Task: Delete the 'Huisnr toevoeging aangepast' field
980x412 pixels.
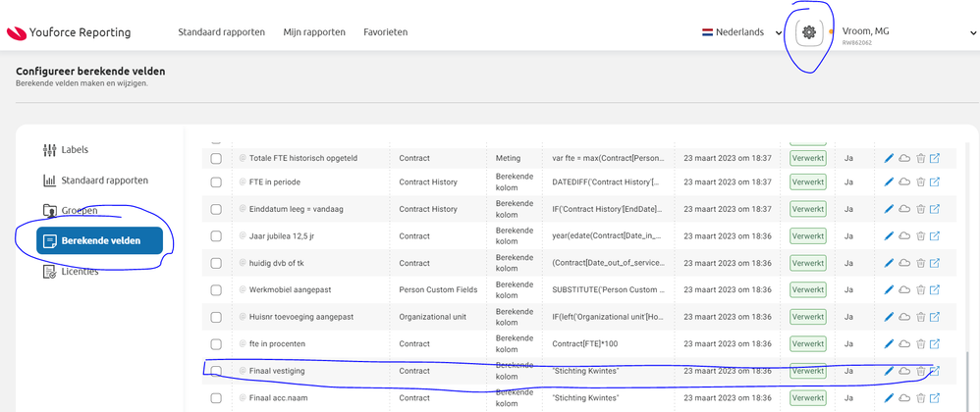Action: tap(920, 317)
